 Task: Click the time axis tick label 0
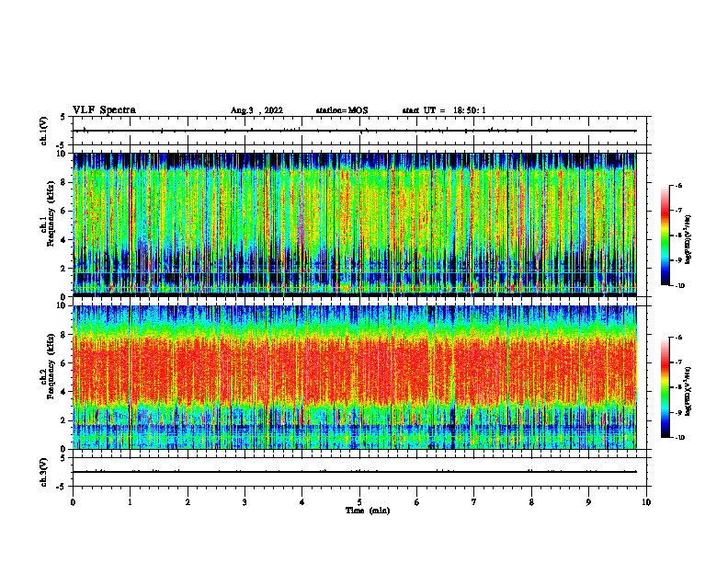73,502
